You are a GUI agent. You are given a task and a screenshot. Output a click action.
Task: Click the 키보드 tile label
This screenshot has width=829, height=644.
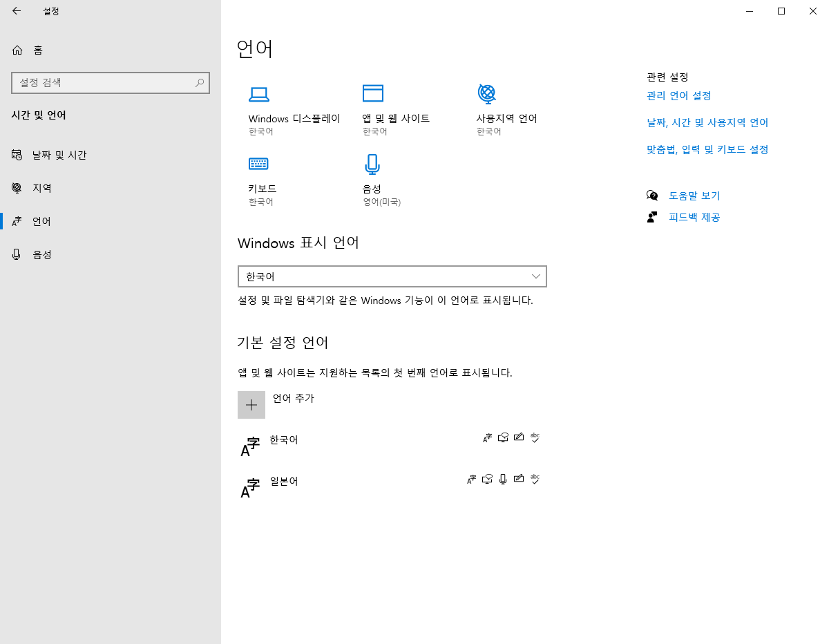[262, 189]
